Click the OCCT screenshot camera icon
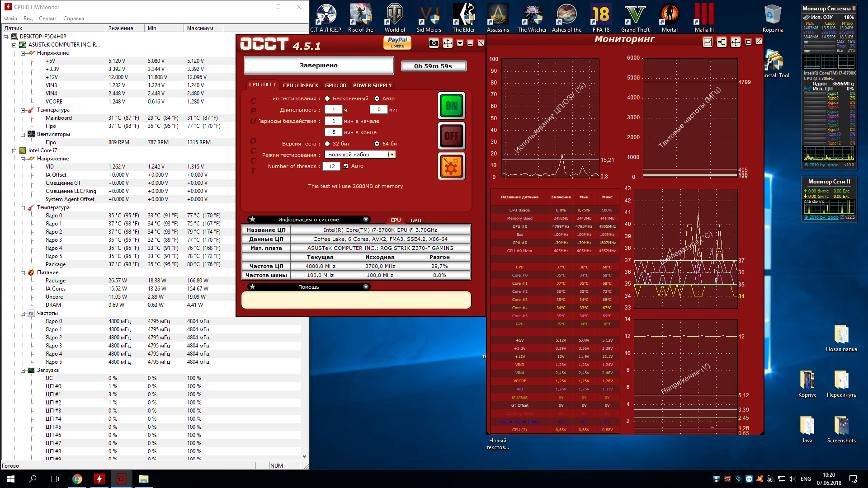The image size is (868, 488). pos(434,43)
